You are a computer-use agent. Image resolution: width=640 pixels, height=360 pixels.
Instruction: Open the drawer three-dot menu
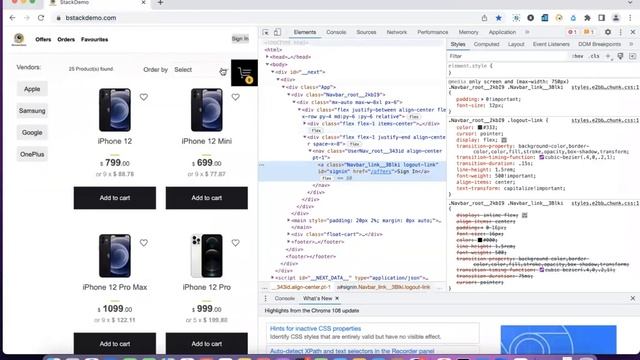click(x=265, y=298)
